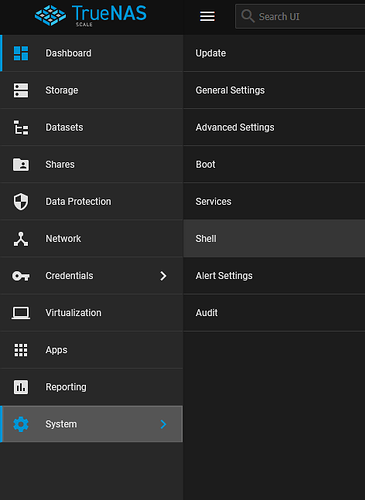Click the Dashboard grid icon
365x500 pixels.
tap(21, 53)
